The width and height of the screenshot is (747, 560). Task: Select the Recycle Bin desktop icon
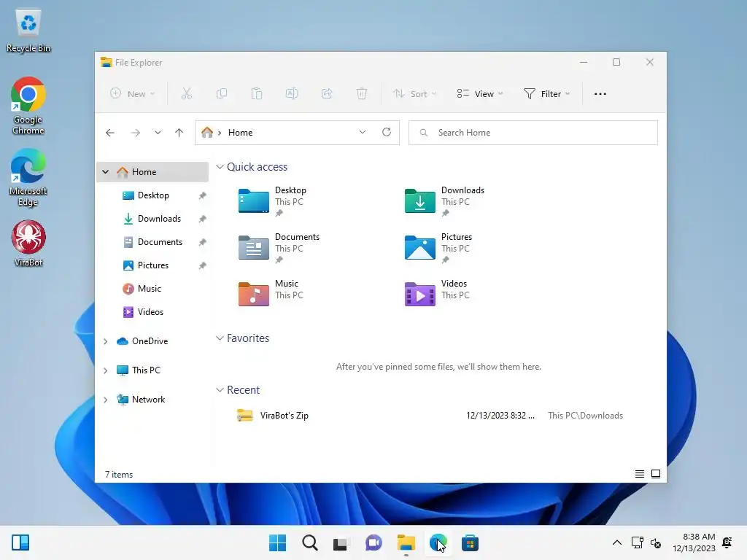[28, 31]
